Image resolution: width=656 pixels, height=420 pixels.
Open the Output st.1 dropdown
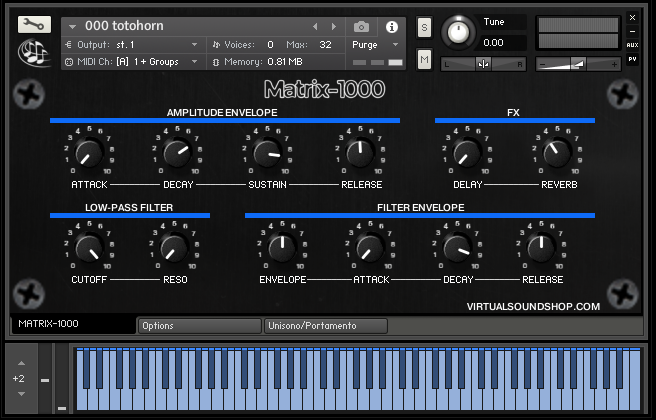[x=131, y=45]
